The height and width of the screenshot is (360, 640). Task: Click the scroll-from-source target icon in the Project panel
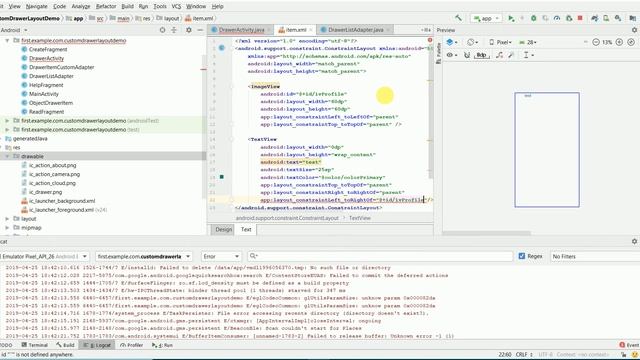[162, 30]
